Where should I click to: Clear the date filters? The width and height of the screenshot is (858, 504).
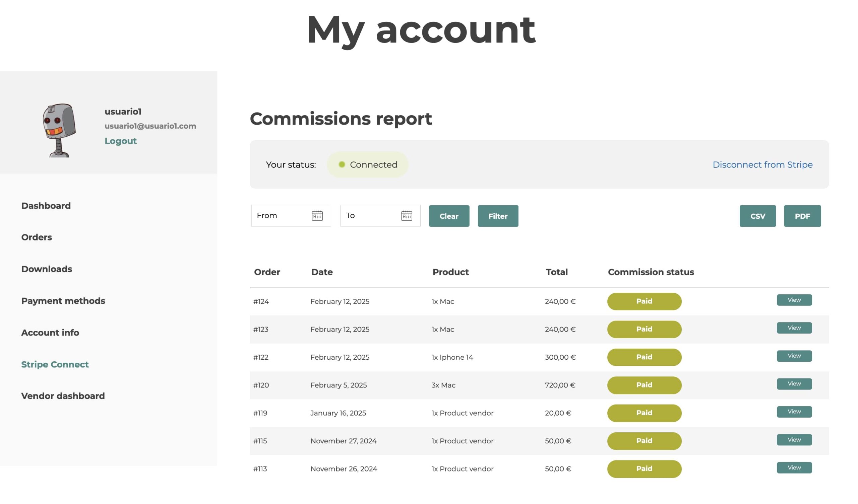[x=449, y=216]
